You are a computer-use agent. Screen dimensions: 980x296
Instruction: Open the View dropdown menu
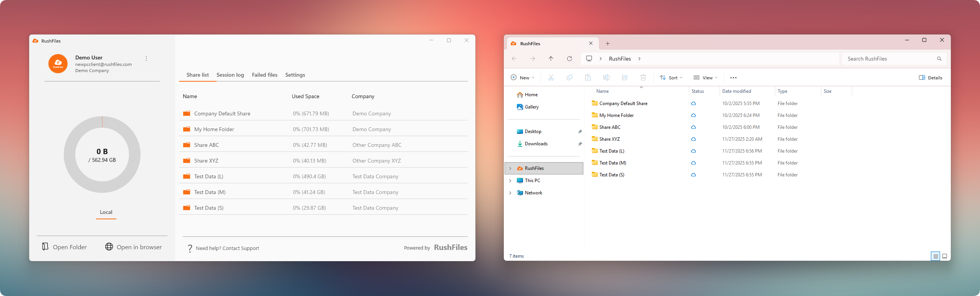coord(705,77)
